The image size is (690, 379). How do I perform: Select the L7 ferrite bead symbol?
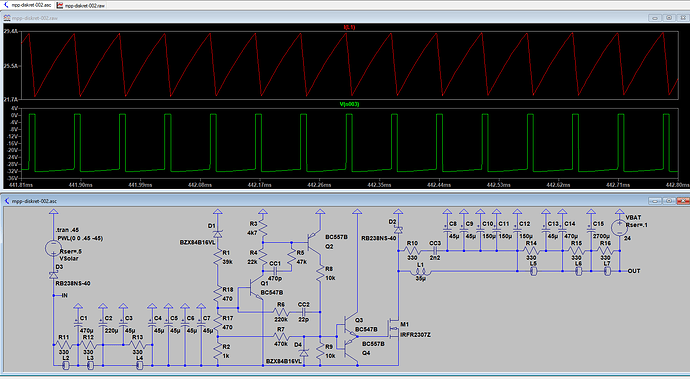pyautogui.click(x=607, y=271)
